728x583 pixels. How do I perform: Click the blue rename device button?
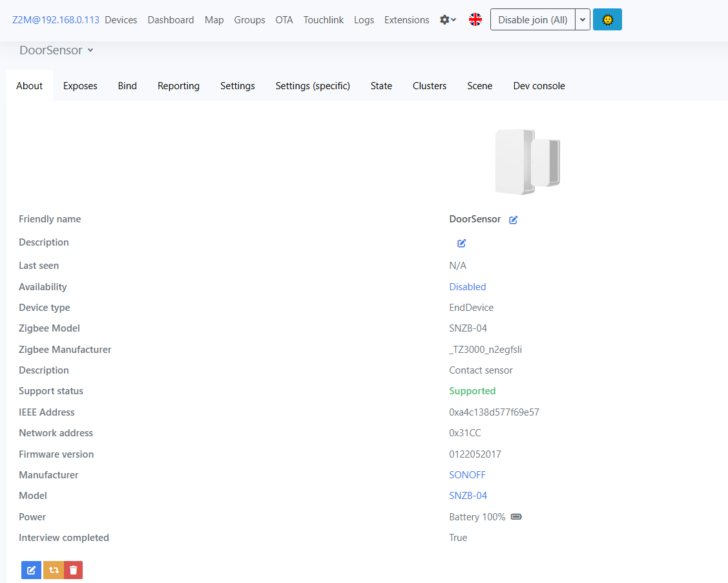point(32,570)
